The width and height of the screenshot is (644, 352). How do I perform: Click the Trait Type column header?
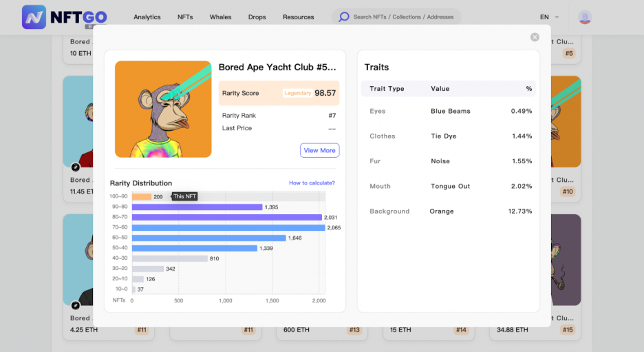(387, 89)
